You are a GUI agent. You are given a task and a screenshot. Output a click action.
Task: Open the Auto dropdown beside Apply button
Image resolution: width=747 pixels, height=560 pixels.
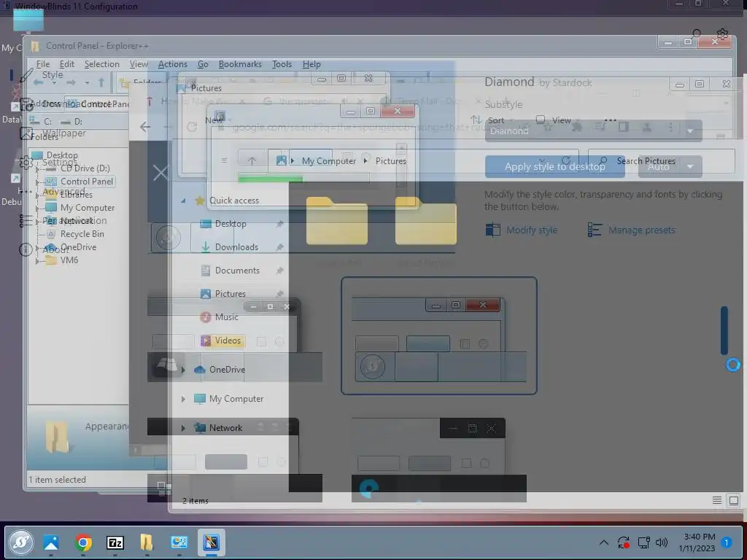point(670,166)
